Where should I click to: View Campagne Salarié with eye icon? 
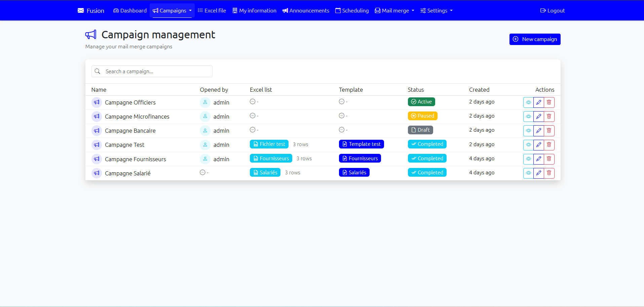tap(528, 173)
